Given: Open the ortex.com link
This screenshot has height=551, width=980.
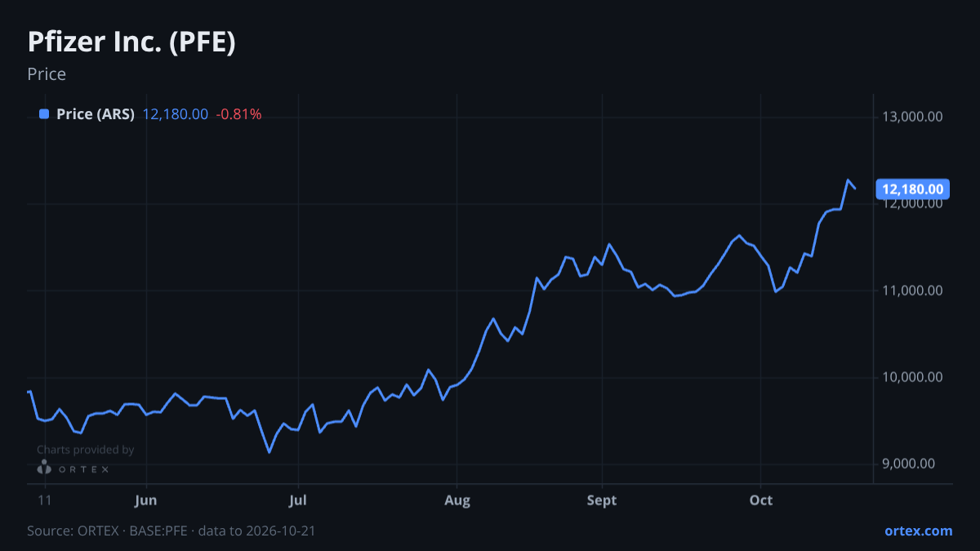Looking at the screenshot, I should click(x=919, y=531).
